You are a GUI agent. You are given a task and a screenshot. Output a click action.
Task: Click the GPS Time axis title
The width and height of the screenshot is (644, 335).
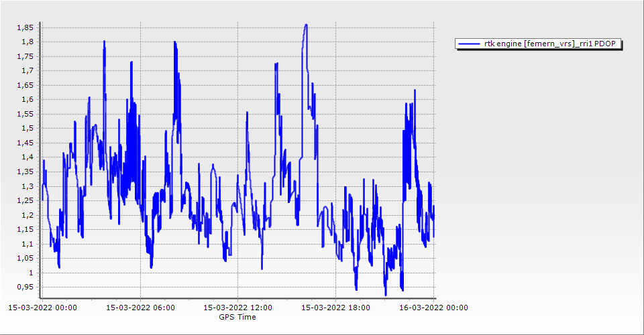point(237,317)
